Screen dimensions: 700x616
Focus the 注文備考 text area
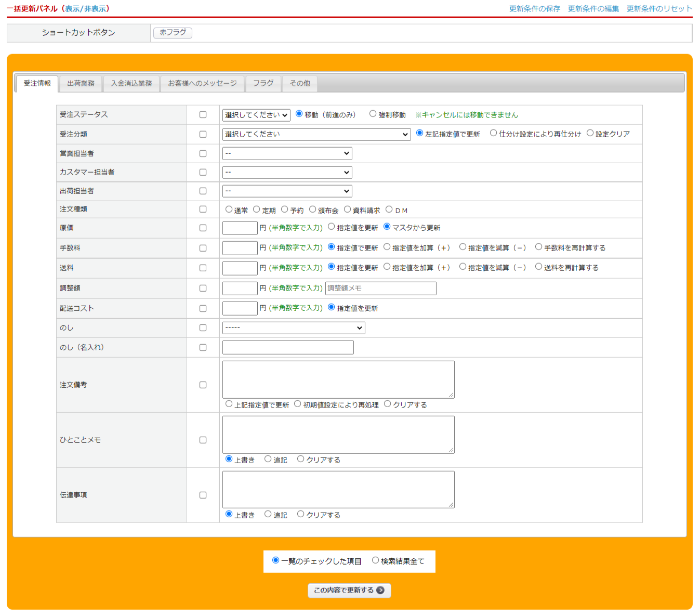pyautogui.click(x=338, y=379)
